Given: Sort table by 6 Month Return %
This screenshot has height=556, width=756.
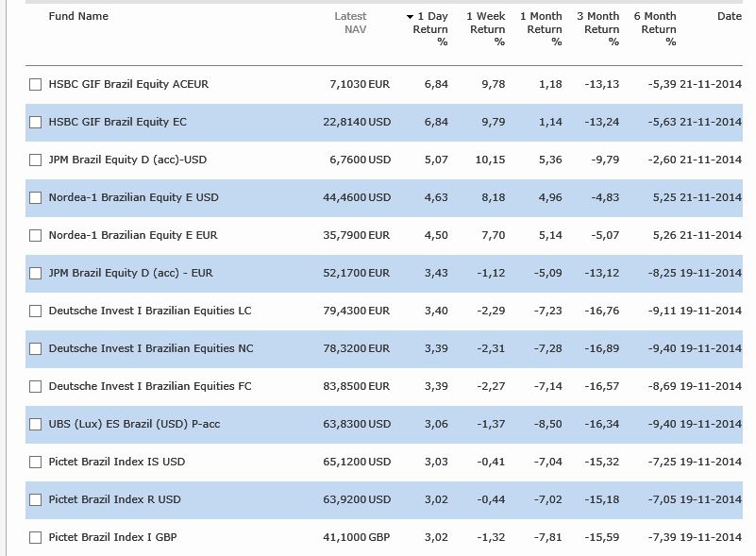Looking at the screenshot, I should pyautogui.click(x=655, y=29).
